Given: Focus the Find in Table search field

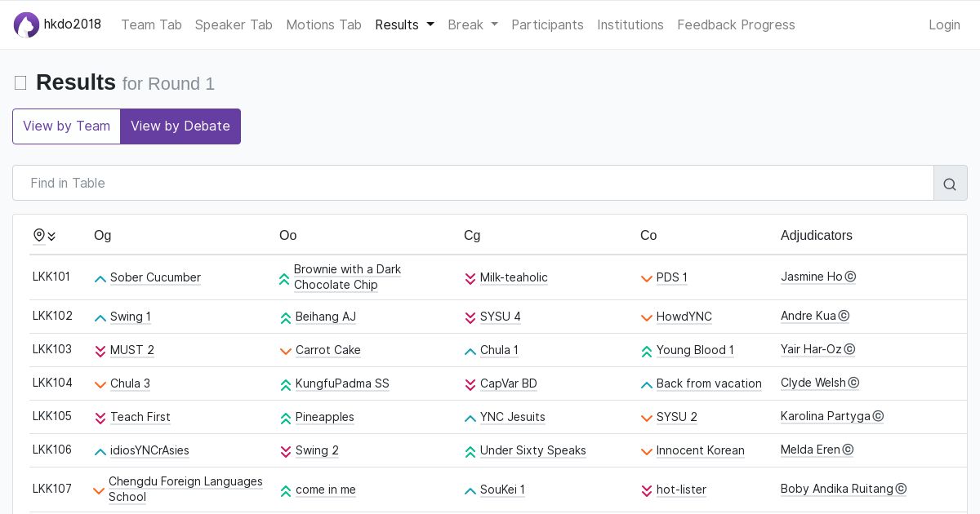Looking at the screenshot, I should (473, 183).
